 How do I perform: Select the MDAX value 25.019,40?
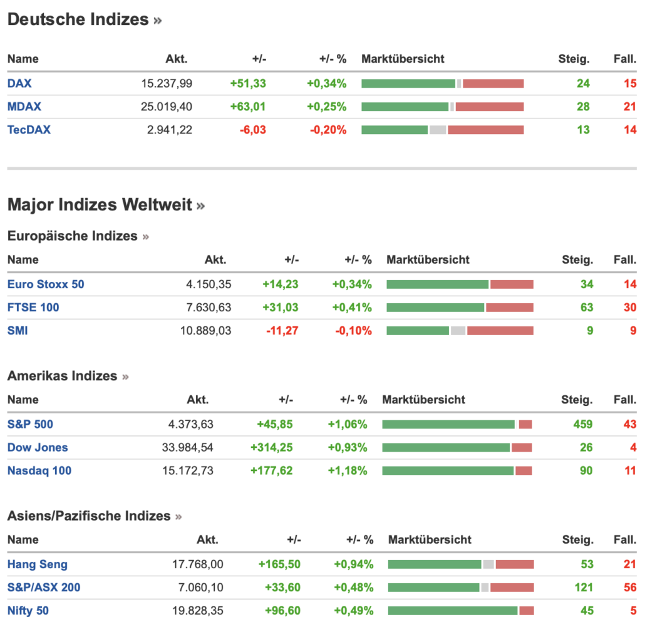point(167,107)
